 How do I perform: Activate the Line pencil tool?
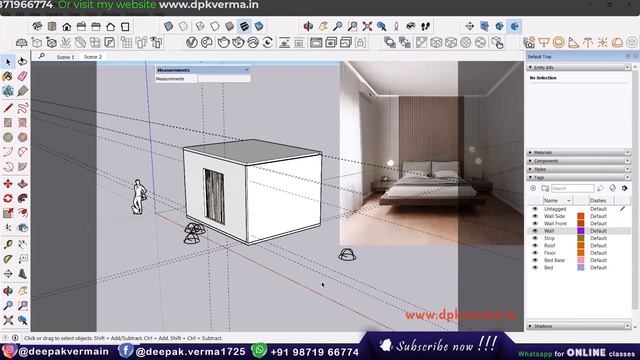click(x=8, y=108)
